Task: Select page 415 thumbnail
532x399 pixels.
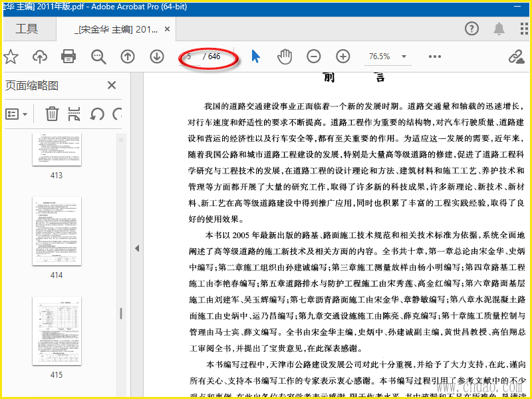Action: 57,331
